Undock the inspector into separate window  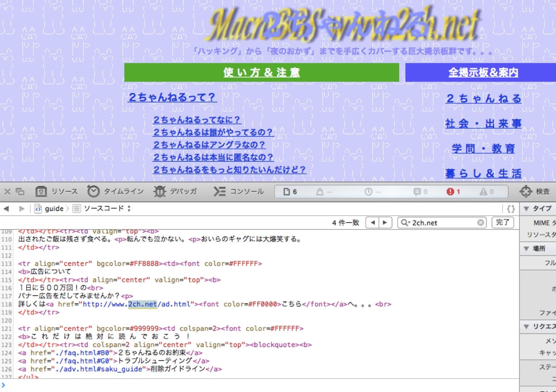20,192
